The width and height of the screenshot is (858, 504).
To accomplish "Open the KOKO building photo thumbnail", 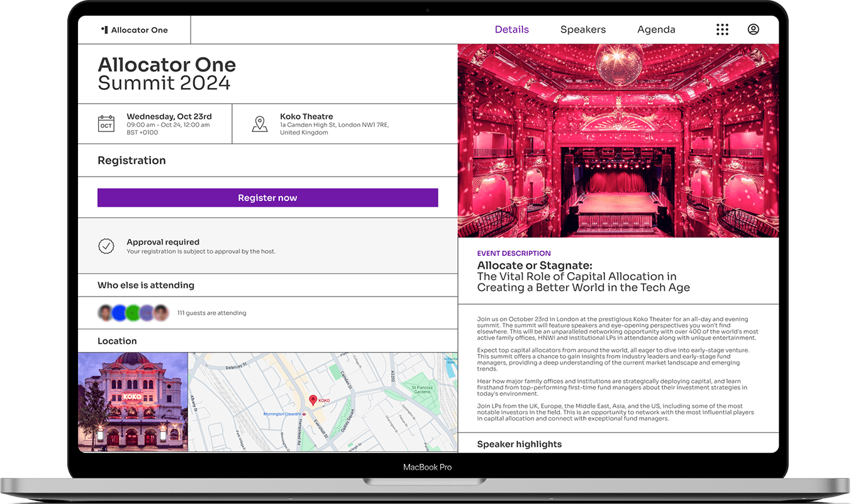I will [133, 402].
